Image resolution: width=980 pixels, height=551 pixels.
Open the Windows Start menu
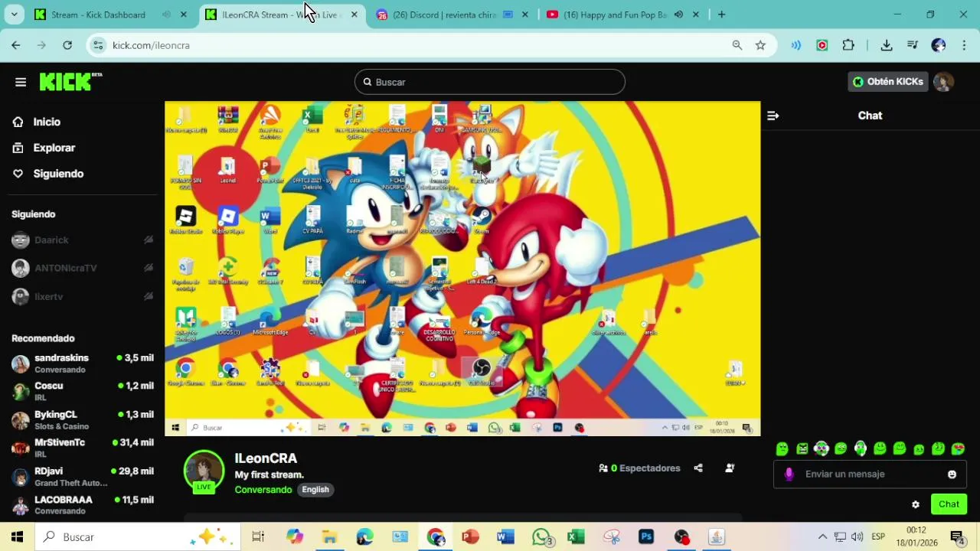(17, 537)
